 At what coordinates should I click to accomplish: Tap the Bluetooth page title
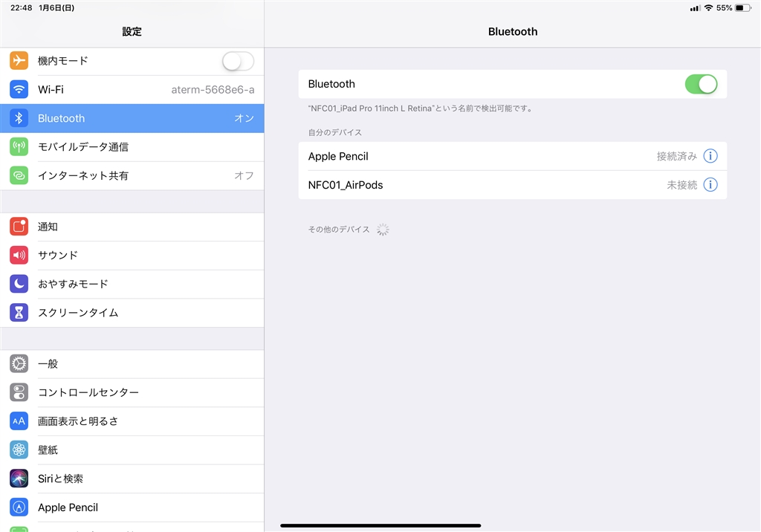point(513,31)
